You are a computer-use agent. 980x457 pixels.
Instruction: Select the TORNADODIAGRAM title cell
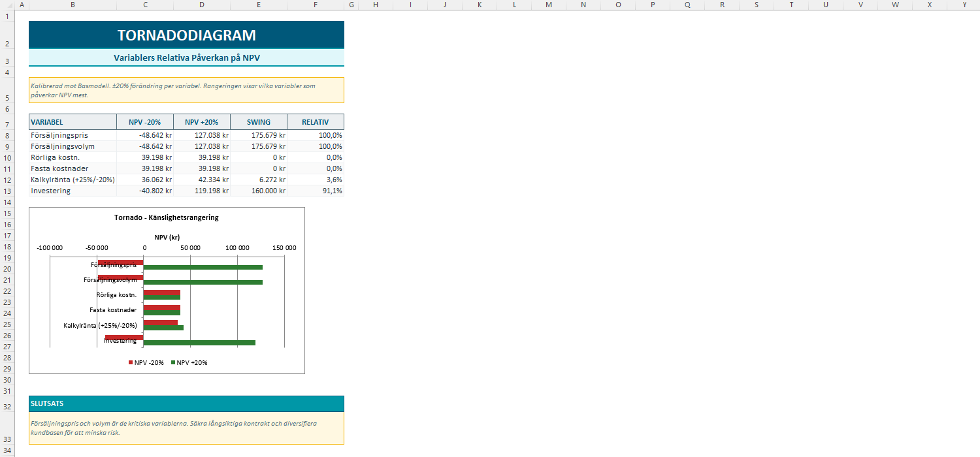click(186, 35)
